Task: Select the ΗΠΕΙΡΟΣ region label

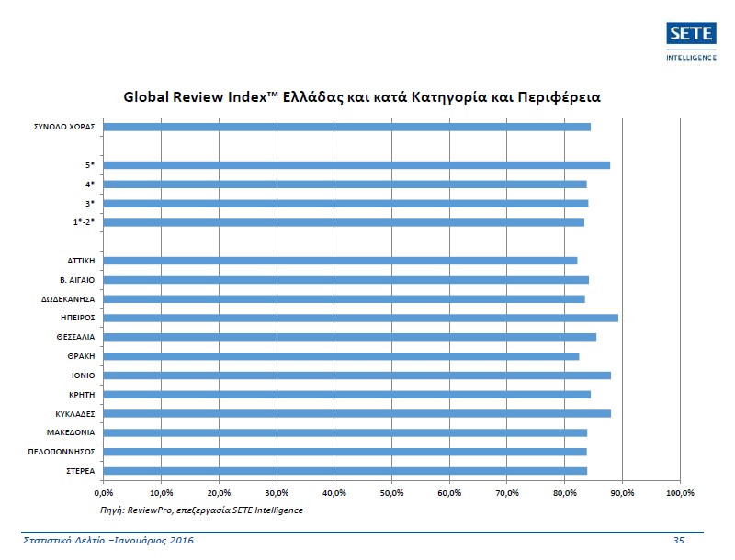Action: tap(77, 318)
